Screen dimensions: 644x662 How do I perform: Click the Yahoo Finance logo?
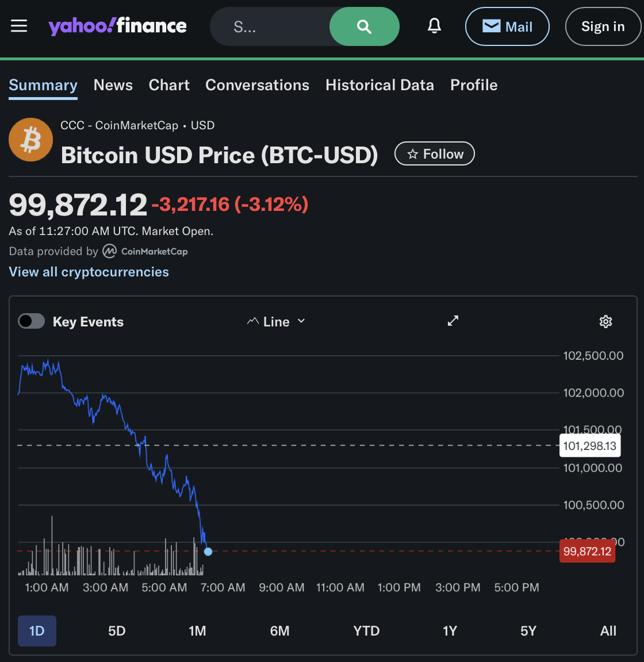[117, 26]
